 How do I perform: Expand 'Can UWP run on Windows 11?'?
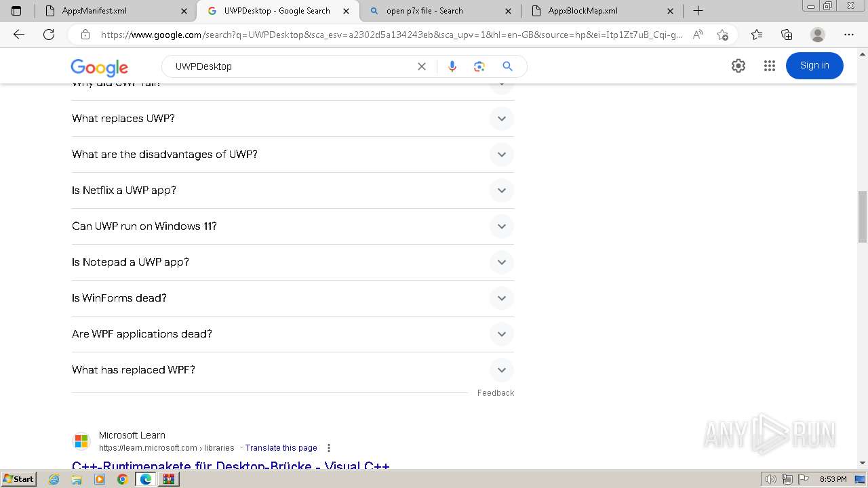[x=293, y=226]
